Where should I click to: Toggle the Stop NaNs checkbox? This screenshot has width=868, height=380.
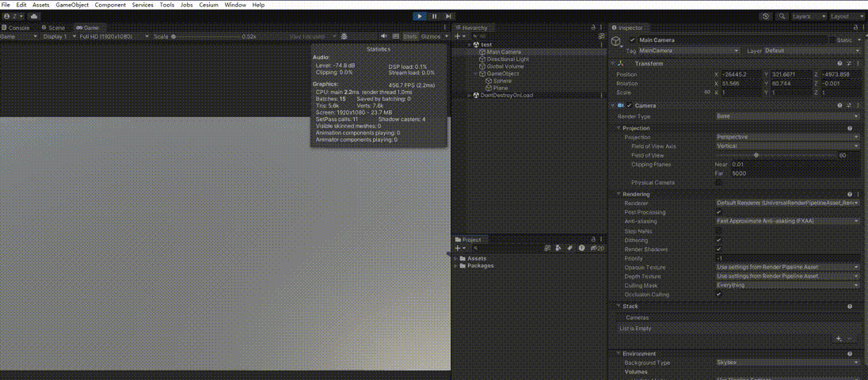click(x=718, y=230)
